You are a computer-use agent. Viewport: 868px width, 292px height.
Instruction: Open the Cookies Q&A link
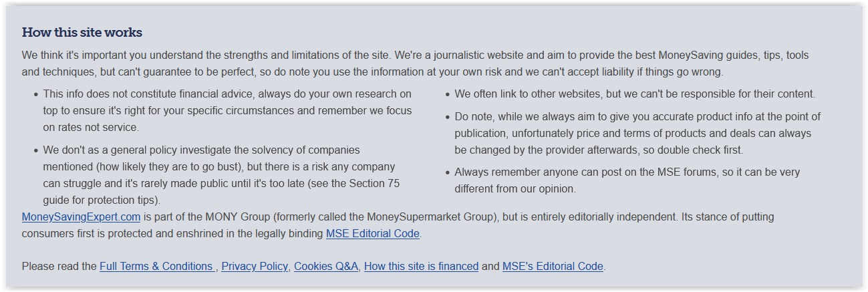pos(326,266)
